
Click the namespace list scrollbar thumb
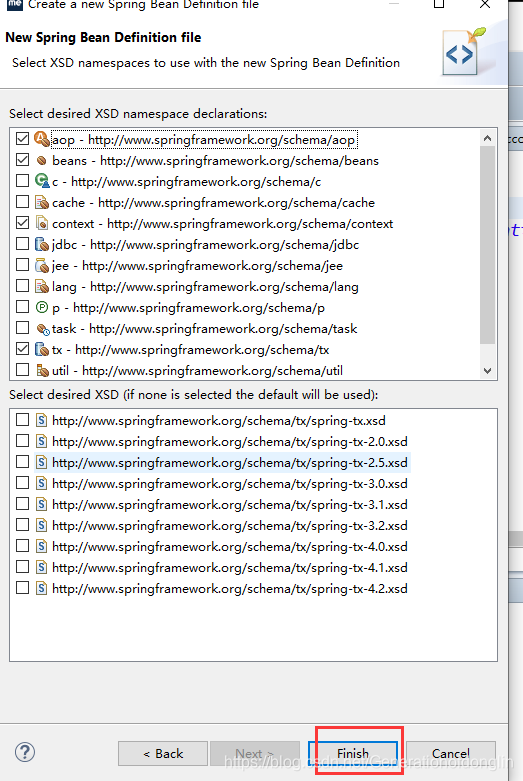(x=488, y=245)
